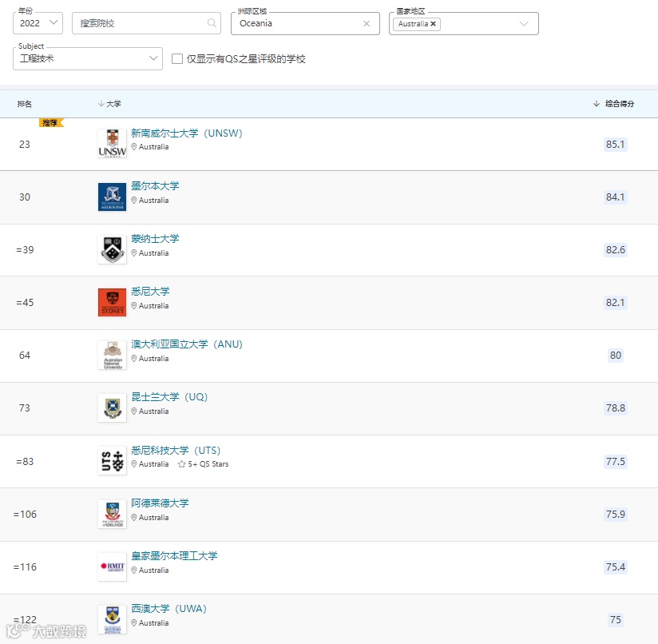Click the location pin under 墨尔本大学

(x=134, y=201)
